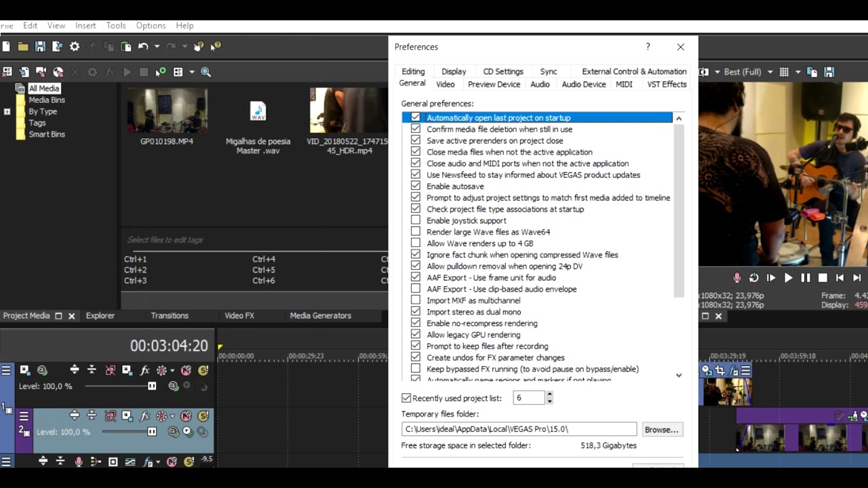Solo video track 2
Viewport: 868px width, 488px height.
(x=203, y=415)
